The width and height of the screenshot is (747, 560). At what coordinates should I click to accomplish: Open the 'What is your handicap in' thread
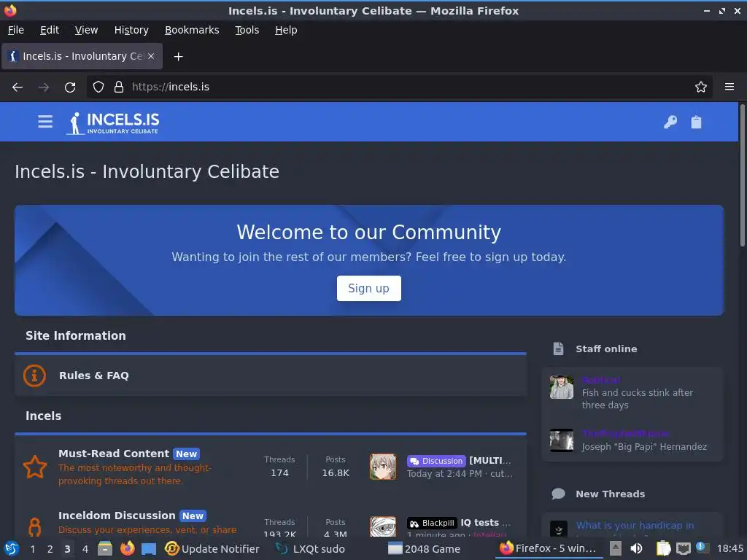click(635, 525)
